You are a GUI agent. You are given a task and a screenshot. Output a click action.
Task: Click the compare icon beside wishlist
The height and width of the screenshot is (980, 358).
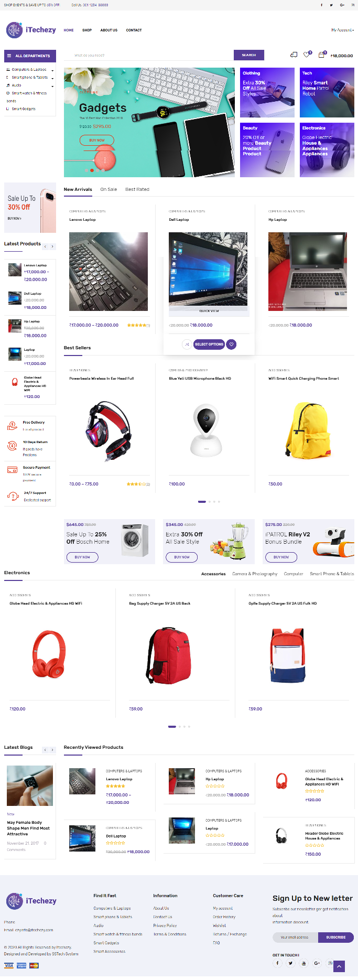(294, 55)
